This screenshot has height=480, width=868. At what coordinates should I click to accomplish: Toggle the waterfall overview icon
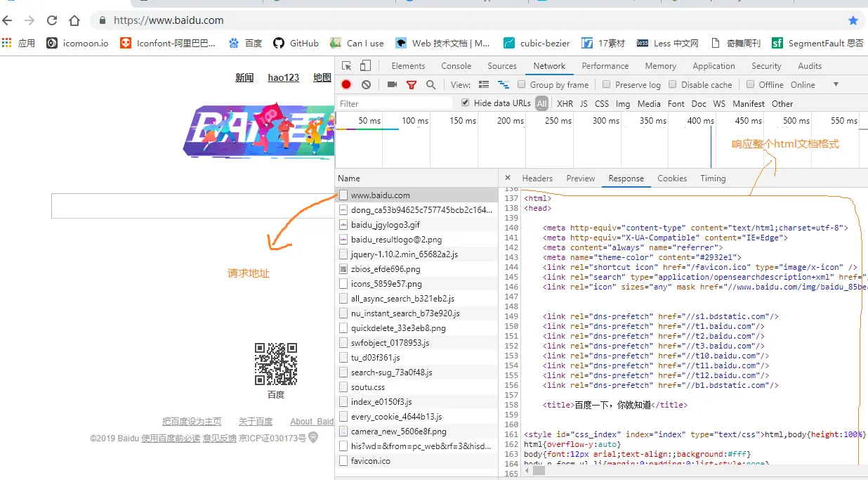tap(503, 84)
